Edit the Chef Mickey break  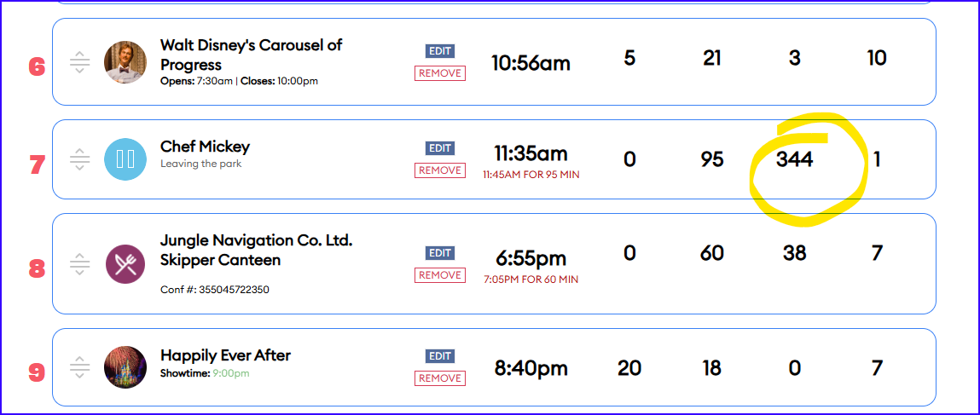coord(440,148)
